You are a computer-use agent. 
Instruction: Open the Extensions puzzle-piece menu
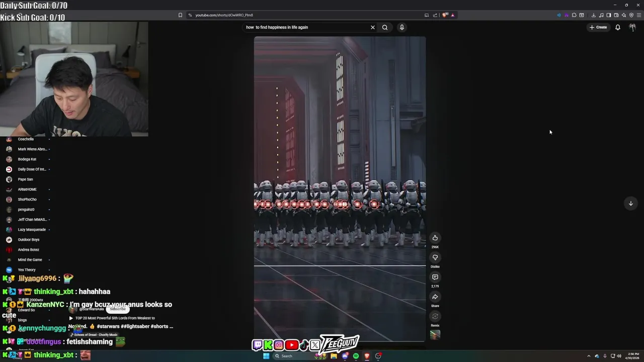pos(574,15)
